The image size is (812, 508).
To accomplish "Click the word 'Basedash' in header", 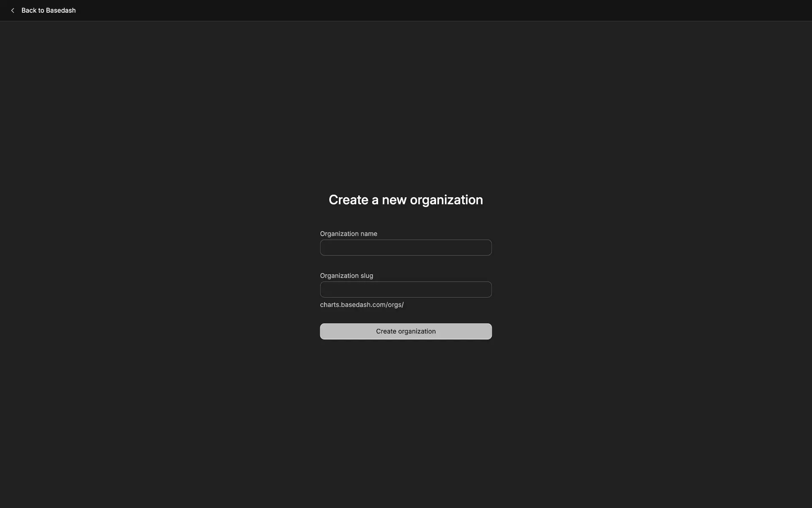I will (x=61, y=11).
